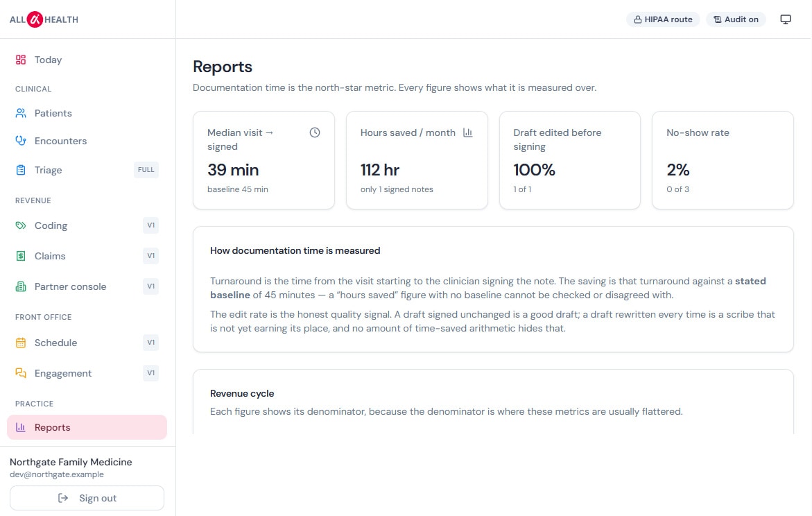
Task: Select Triage in the sidebar
Action: coord(87,170)
